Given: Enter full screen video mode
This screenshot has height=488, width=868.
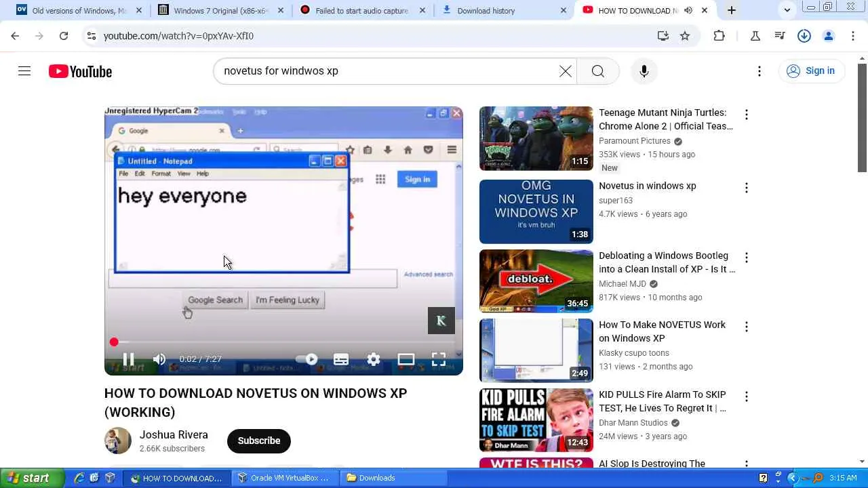Looking at the screenshot, I should (x=439, y=359).
